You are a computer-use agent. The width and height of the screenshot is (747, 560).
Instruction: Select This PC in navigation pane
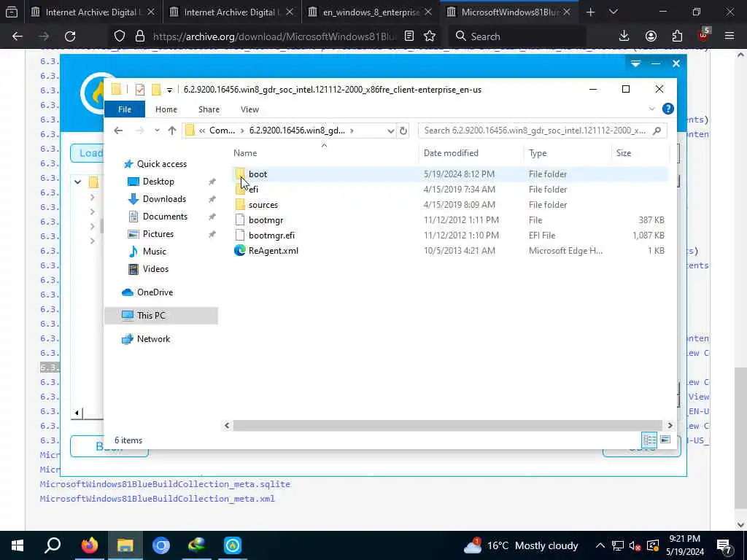coord(151,316)
